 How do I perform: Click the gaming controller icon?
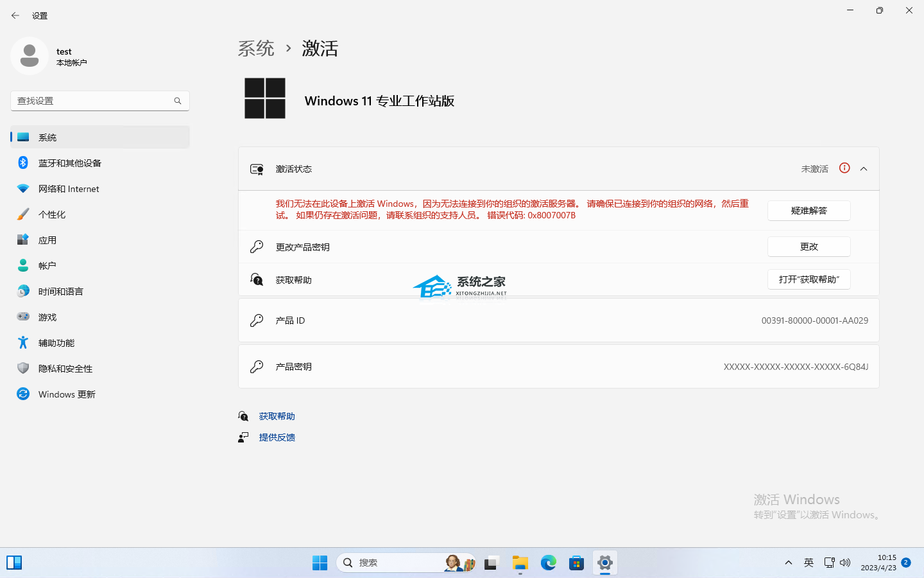[x=23, y=317]
